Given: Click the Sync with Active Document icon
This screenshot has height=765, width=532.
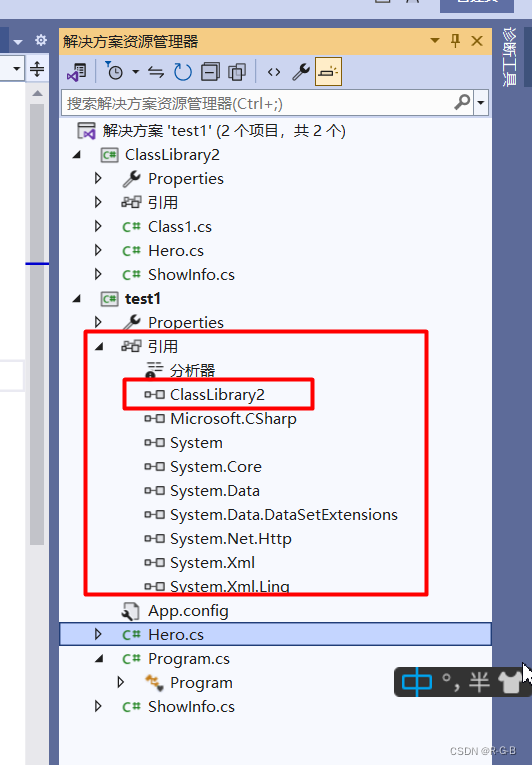Looking at the screenshot, I should pyautogui.click(x=156, y=72).
